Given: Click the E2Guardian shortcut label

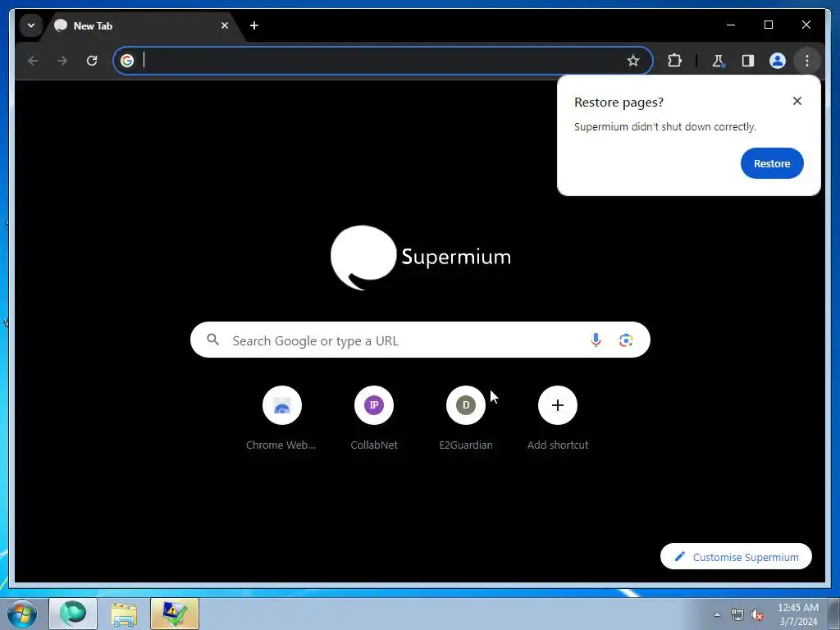Looking at the screenshot, I should point(466,445).
